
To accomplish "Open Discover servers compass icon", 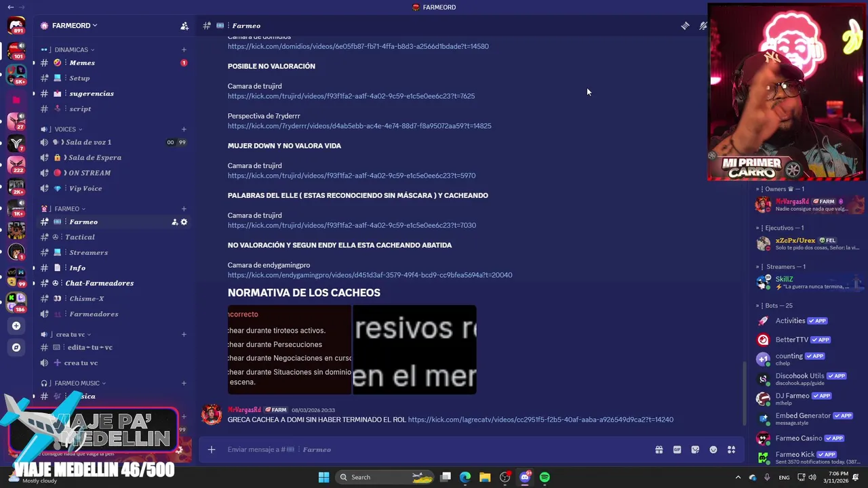I will tap(16, 347).
